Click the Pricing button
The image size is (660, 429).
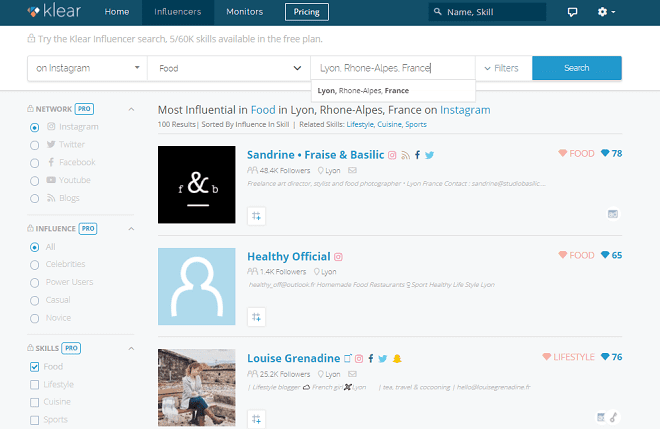coord(306,12)
